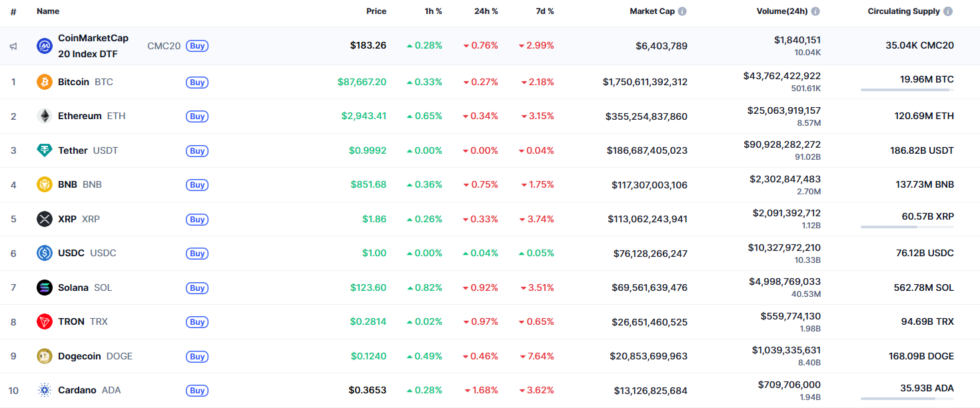Click the Market Cap info icon
Viewport: 980px width, 408px height.
pos(682,11)
